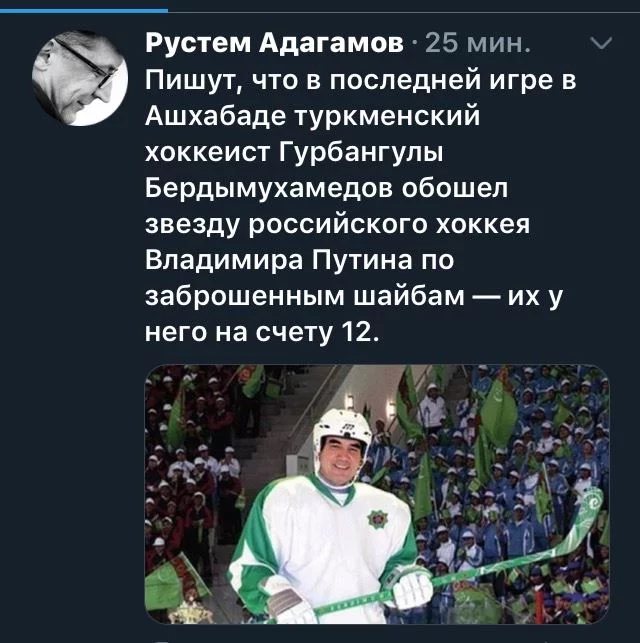This screenshot has height=643, width=640.
Task: Tap the final line него на счету 12
Action: coord(261,333)
